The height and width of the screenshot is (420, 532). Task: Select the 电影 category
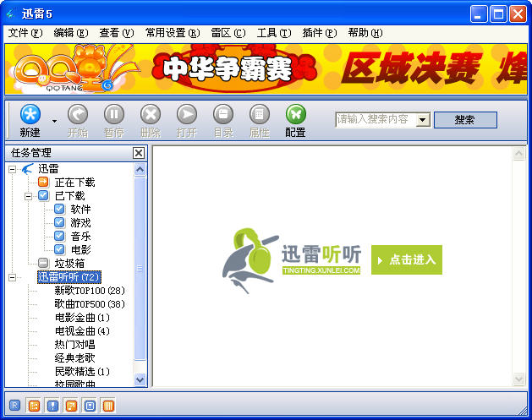click(80, 250)
